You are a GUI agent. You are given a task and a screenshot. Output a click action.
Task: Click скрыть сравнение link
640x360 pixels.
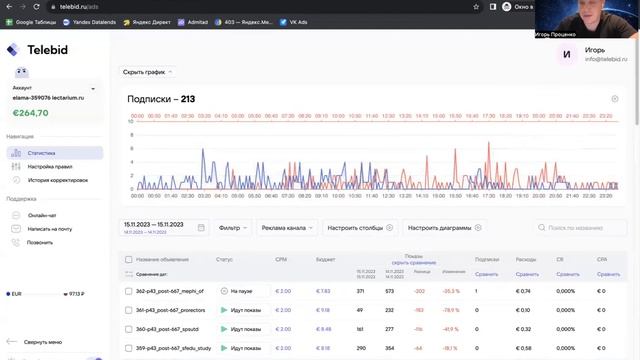pyautogui.click(x=414, y=262)
